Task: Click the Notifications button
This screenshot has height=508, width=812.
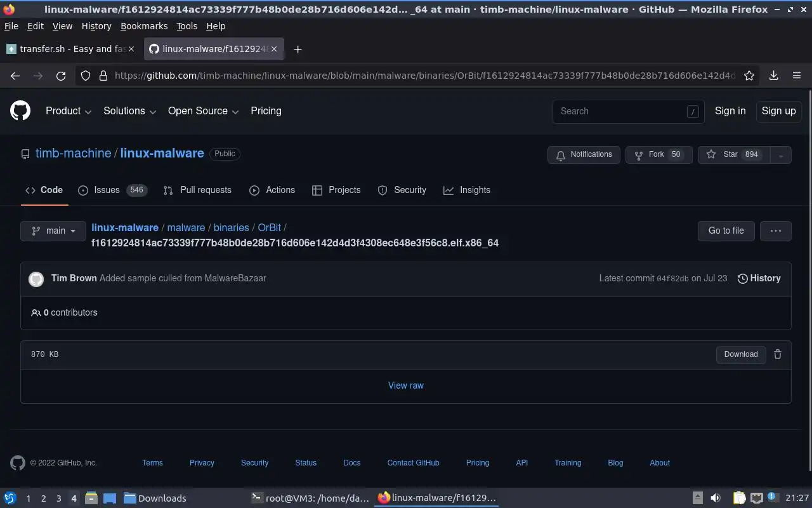Action: 584,154
